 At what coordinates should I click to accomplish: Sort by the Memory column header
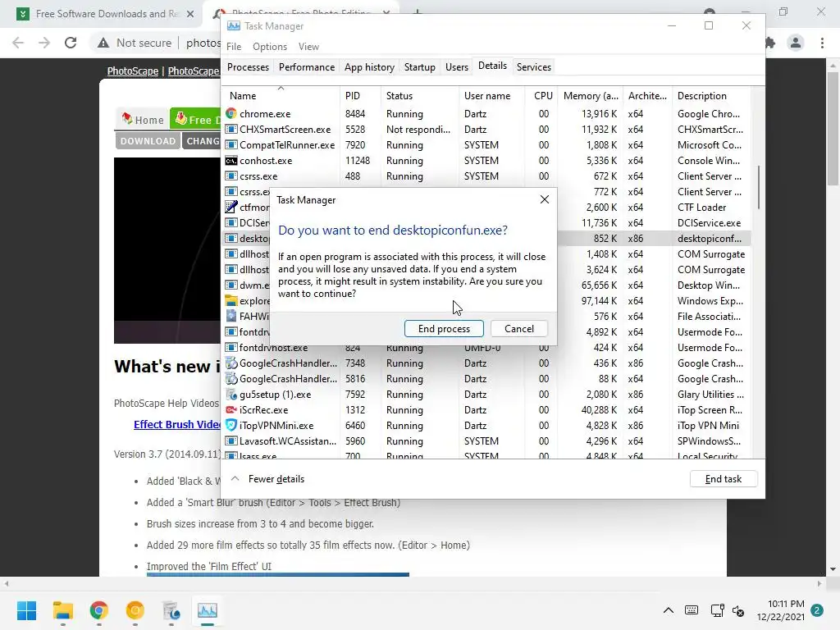590,96
